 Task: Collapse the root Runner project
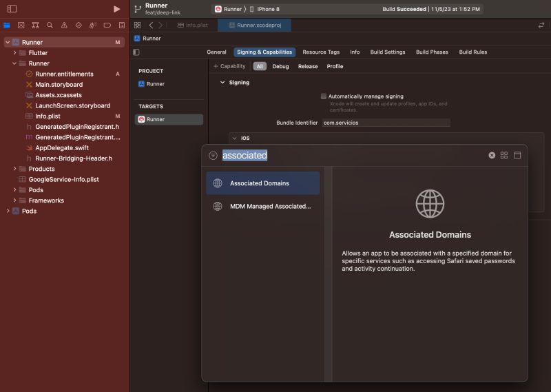point(8,42)
